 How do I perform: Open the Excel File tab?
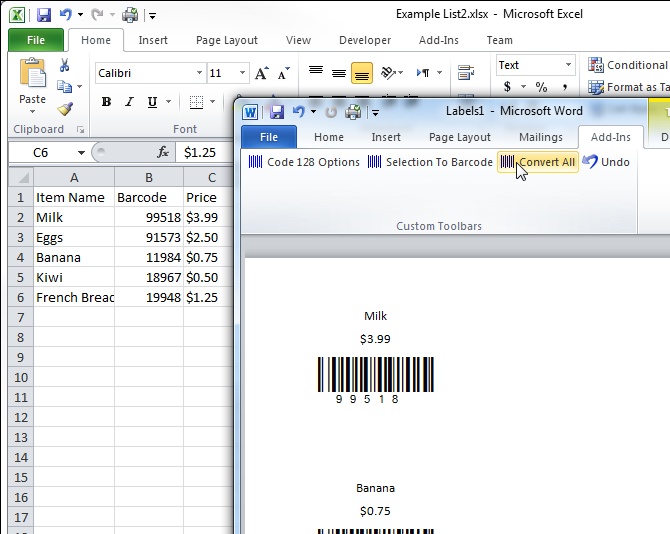click(36, 40)
